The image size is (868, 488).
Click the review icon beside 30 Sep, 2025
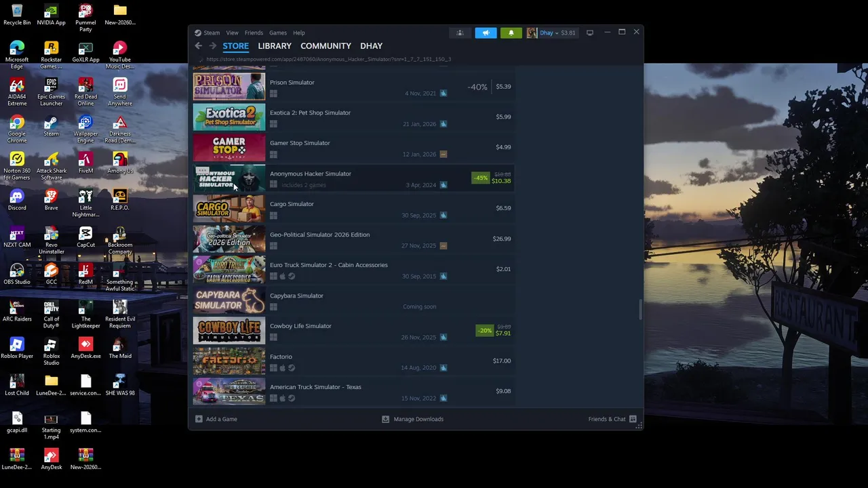tap(443, 215)
